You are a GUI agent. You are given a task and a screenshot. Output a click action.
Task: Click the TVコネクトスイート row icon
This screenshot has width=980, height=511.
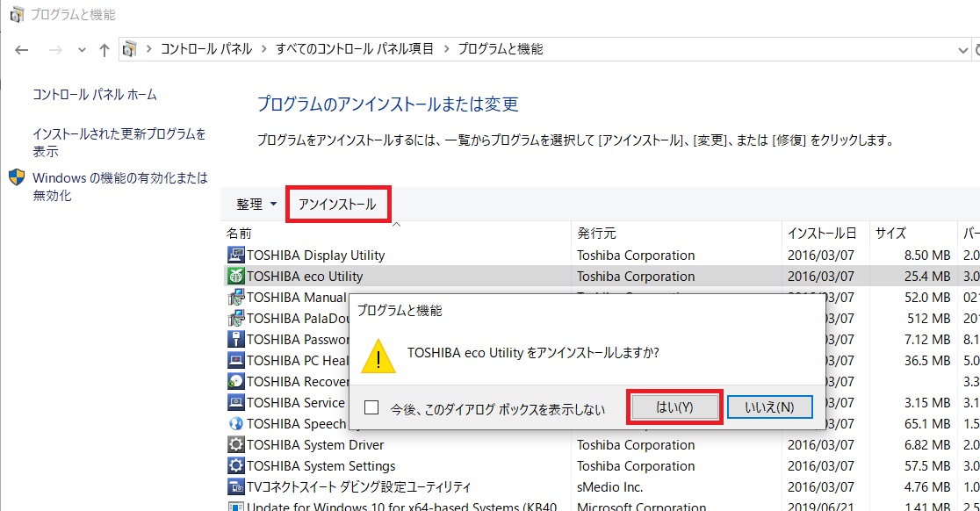click(x=235, y=486)
